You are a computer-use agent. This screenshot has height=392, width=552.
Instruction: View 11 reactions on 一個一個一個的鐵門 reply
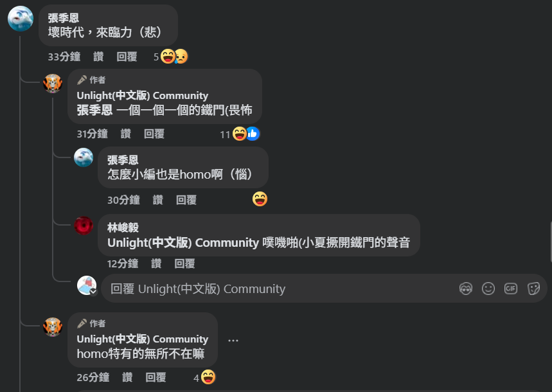click(240, 134)
